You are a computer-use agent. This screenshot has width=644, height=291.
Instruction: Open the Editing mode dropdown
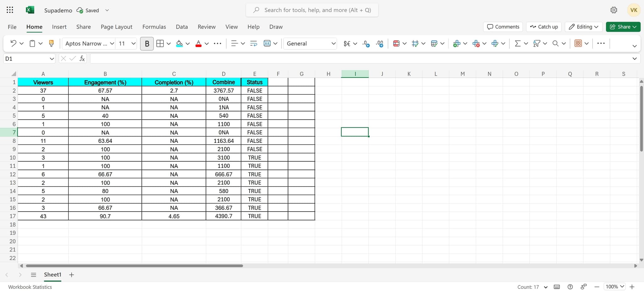pos(583,27)
